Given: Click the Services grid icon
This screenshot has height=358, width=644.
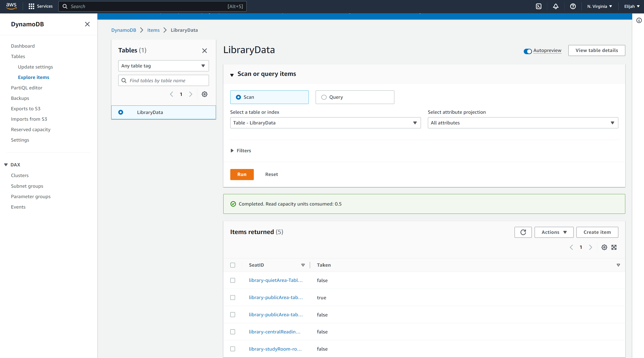Looking at the screenshot, I should 32,7.
